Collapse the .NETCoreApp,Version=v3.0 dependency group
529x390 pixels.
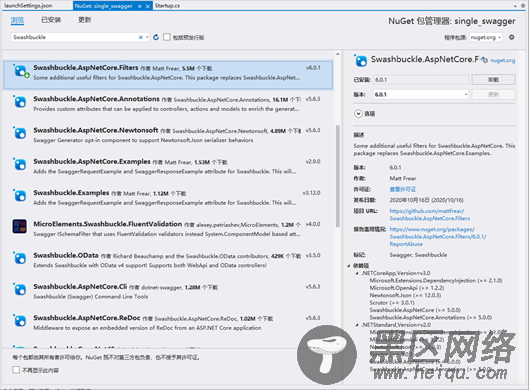pyautogui.click(x=357, y=273)
